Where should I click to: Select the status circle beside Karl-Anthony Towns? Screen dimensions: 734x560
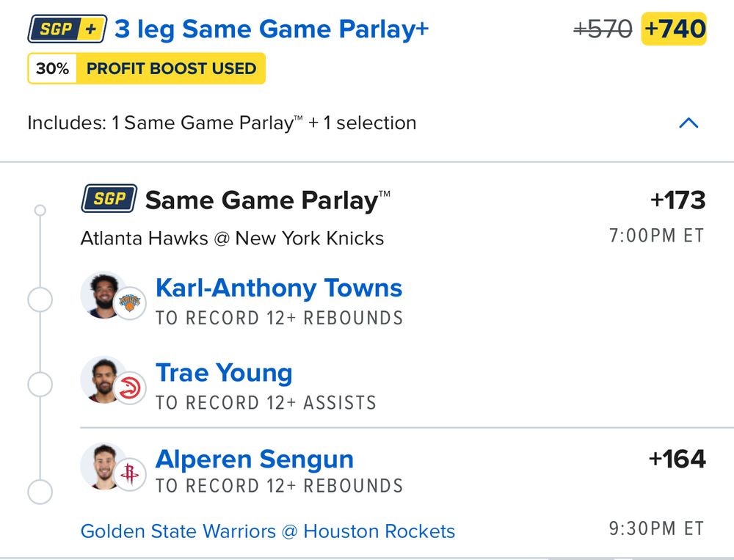(x=40, y=299)
